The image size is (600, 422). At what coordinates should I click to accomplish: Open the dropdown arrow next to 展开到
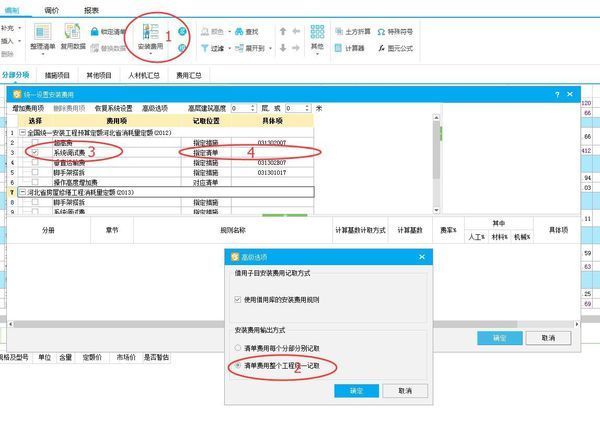point(271,48)
